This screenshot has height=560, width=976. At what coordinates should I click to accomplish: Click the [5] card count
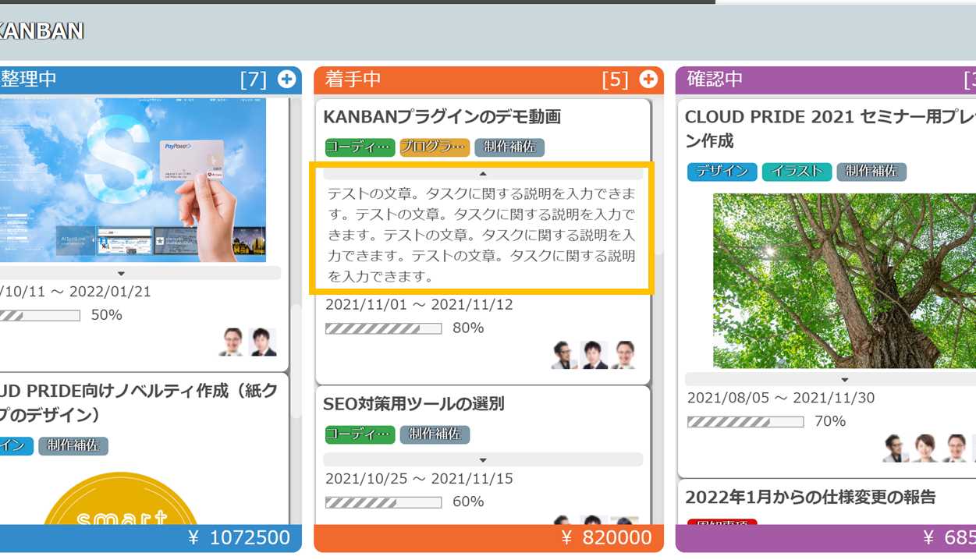click(x=616, y=80)
